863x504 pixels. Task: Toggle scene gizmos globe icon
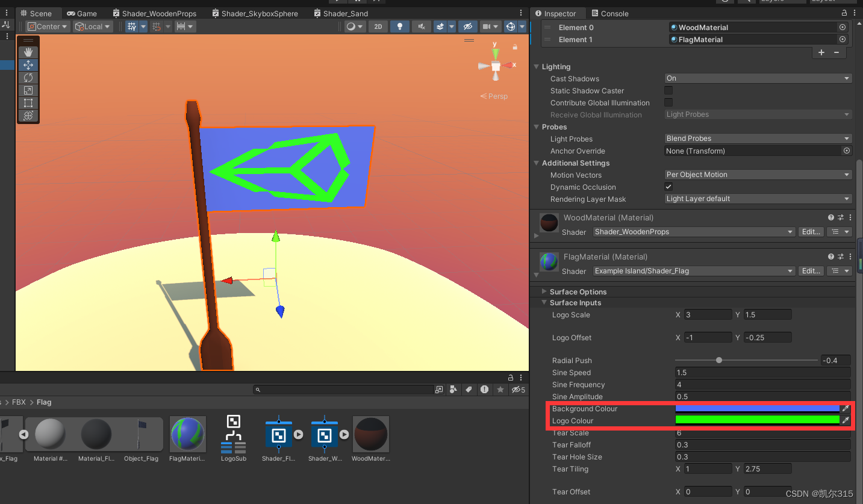(x=511, y=26)
